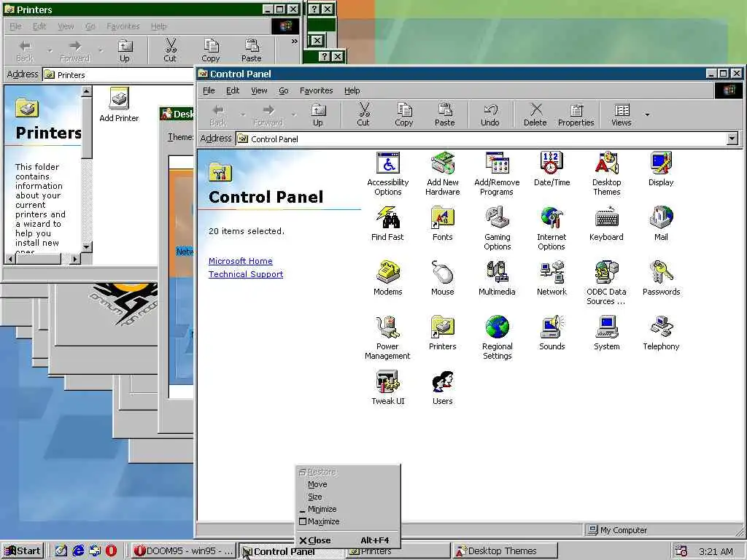
Task: Open the Telephony icon
Action: (661, 333)
